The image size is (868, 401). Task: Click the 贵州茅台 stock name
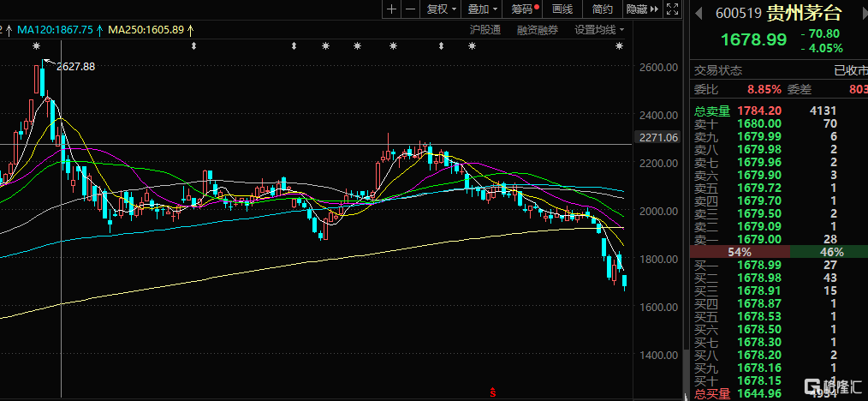[x=804, y=12]
